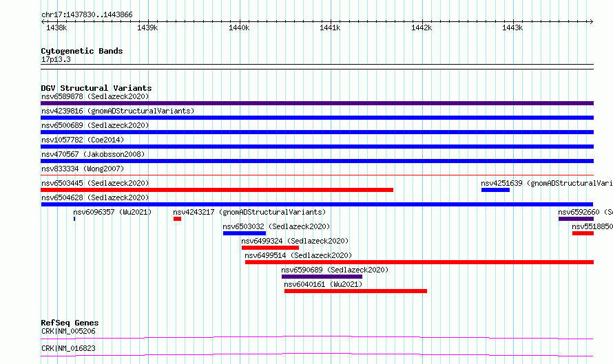Image resolution: width=613 pixels, height=364 pixels.
Task: Click the 1440k ruler mark
Action: pos(239,28)
